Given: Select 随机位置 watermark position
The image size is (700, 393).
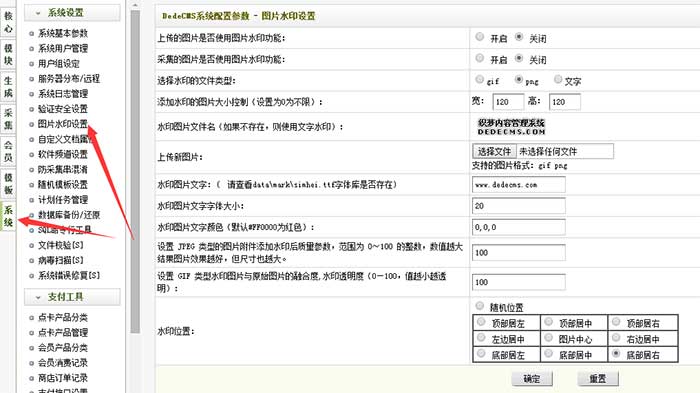Looking at the screenshot, I should [x=479, y=306].
